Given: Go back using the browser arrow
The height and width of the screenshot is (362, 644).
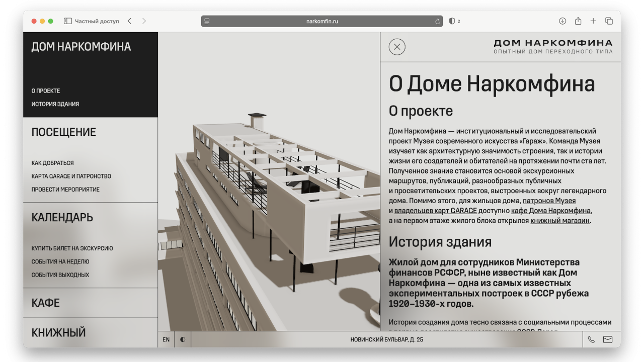Looking at the screenshot, I should (x=129, y=21).
